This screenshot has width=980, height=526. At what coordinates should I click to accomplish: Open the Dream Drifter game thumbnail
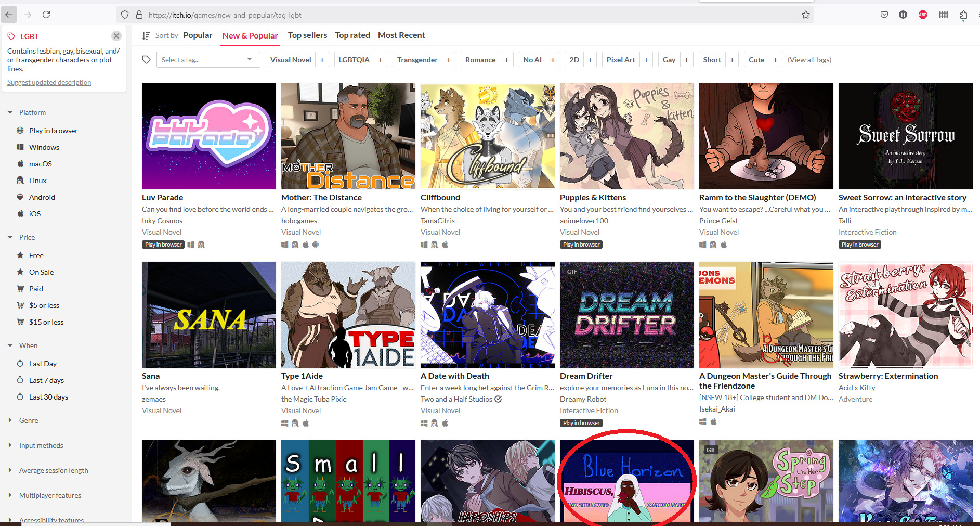coord(627,315)
